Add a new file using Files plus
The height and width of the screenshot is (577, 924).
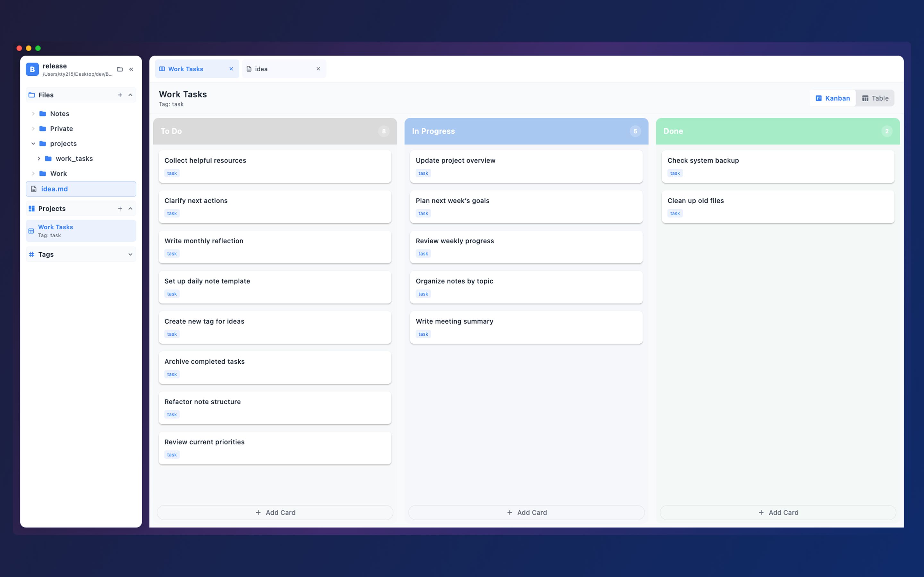(x=120, y=95)
